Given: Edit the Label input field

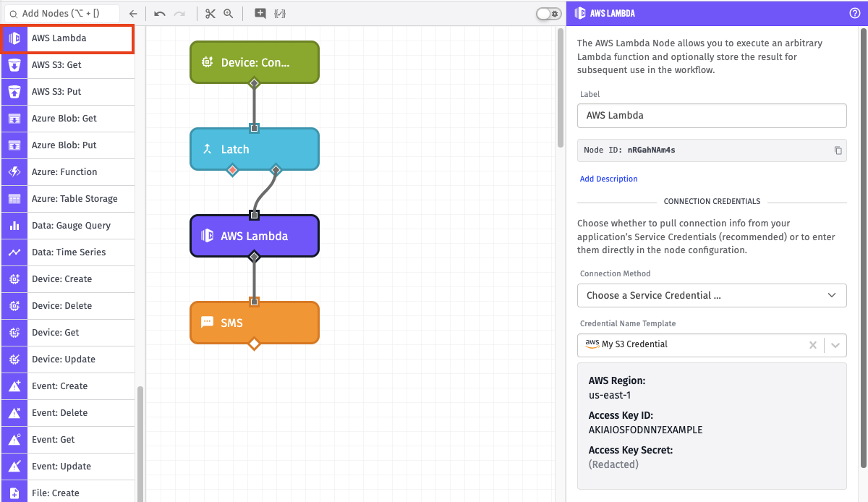Looking at the screenshot, I should coord(712,116).
